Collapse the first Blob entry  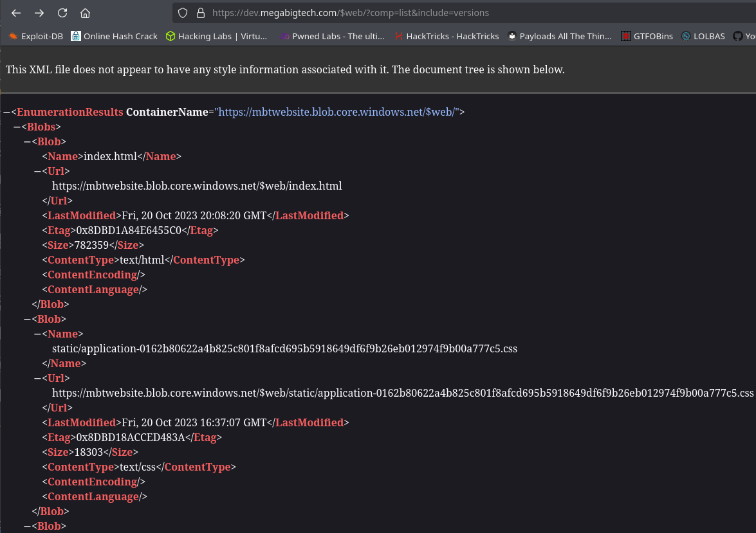26,141
